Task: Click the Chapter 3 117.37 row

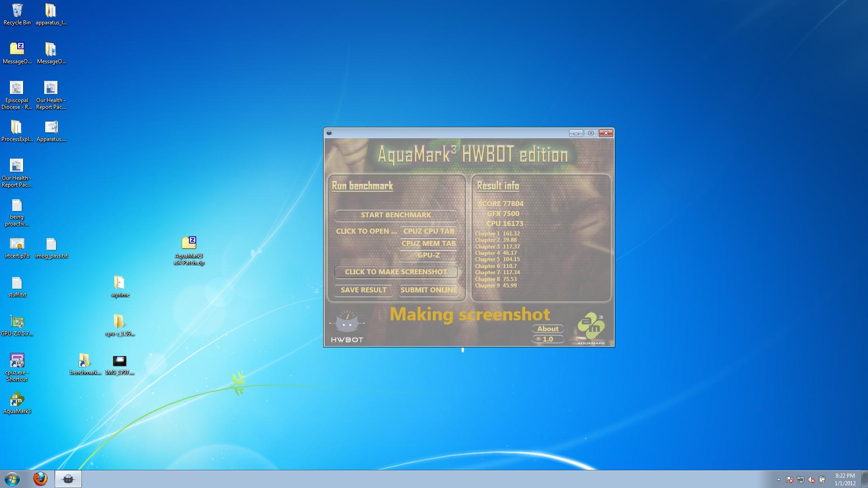Action: tap(497, 247)
